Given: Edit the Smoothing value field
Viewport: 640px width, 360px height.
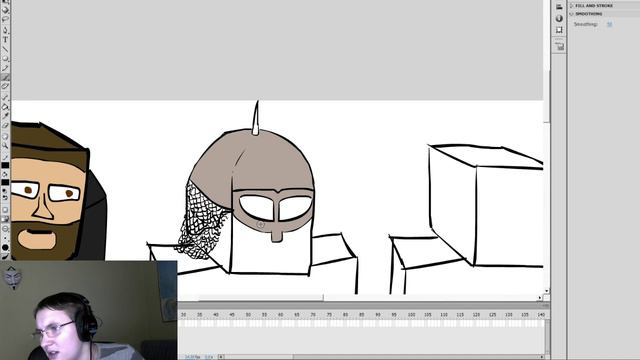Looking at the screenshot, I should (609, 24).
